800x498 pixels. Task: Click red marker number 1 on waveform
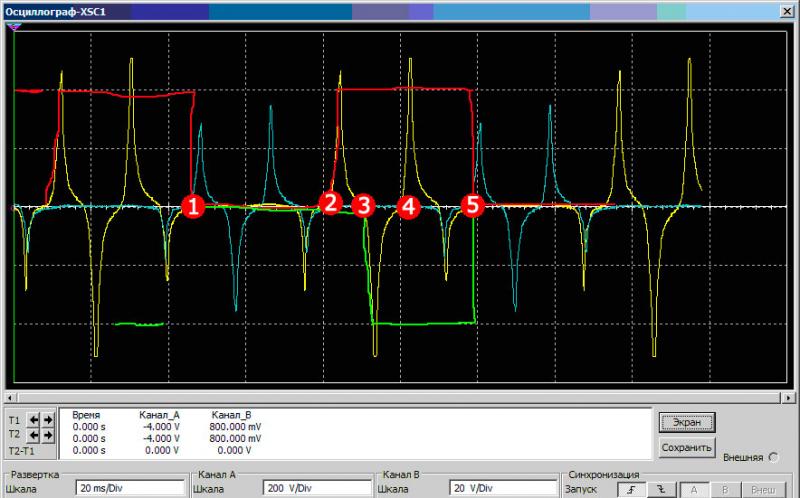pos(192,206)
